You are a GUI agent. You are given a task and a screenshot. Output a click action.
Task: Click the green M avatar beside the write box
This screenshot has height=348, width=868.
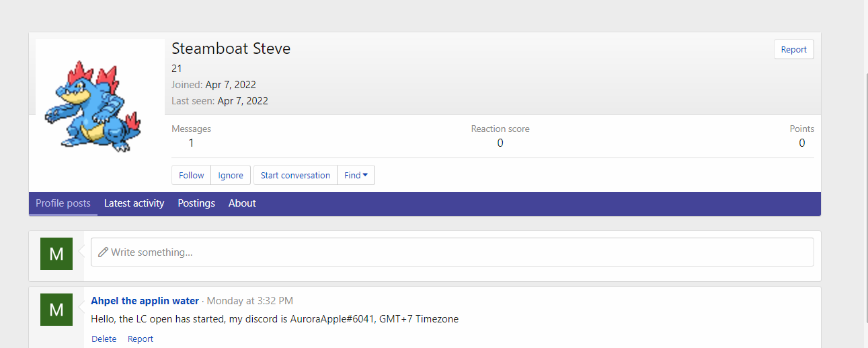[56, 254]
